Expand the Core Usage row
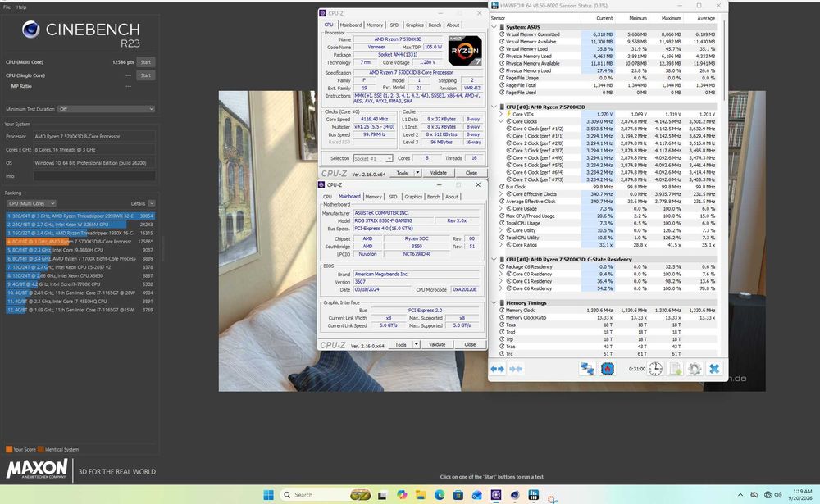 click(501, 209)
